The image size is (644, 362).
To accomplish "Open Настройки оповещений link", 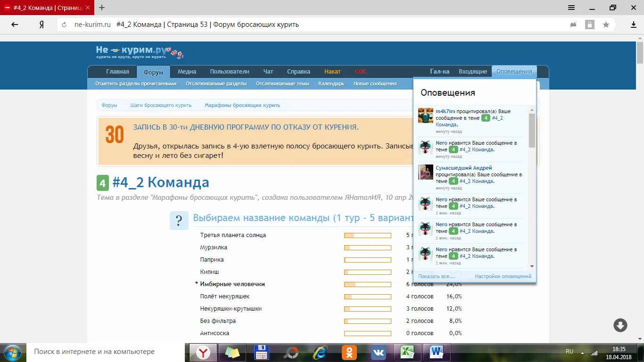I will [x=503, y=276].
